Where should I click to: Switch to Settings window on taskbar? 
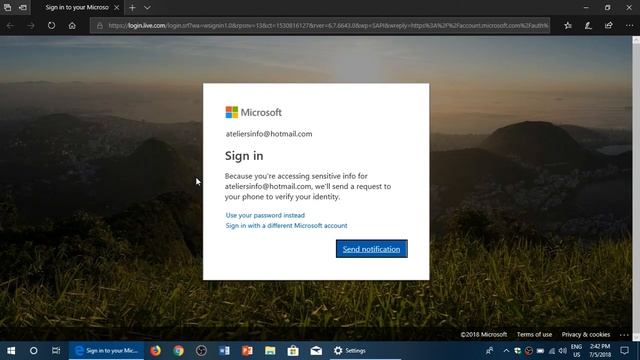point(366,351)
